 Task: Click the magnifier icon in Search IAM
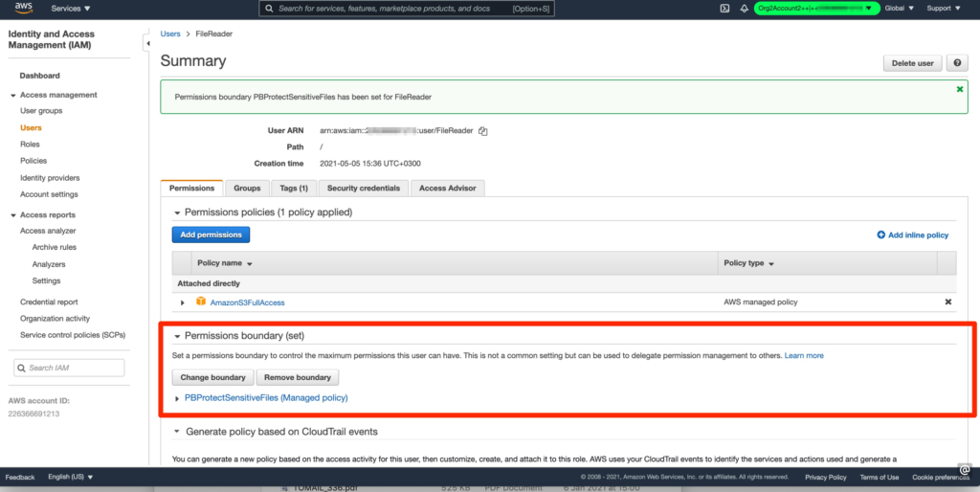[x=22, y=369]
